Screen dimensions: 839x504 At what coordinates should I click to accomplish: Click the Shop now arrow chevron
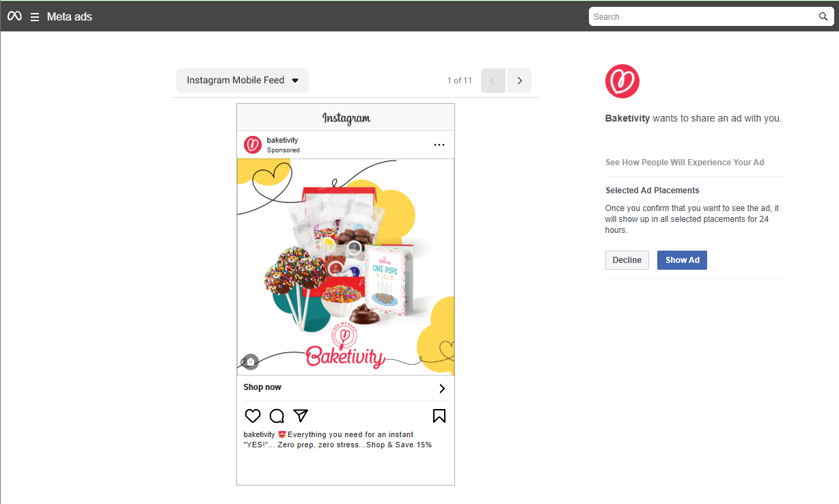click(x=441, y=389)
